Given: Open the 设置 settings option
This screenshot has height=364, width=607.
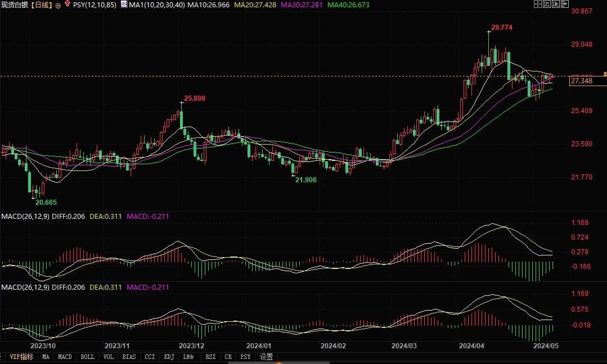Looking at the screenshot, I should (x=266, y=356).
